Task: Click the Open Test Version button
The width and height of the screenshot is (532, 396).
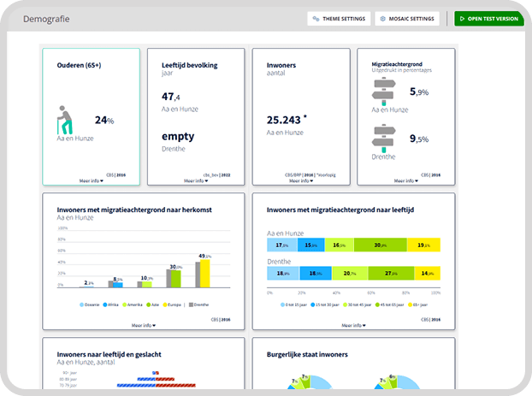Action: [x=487, y=18]
